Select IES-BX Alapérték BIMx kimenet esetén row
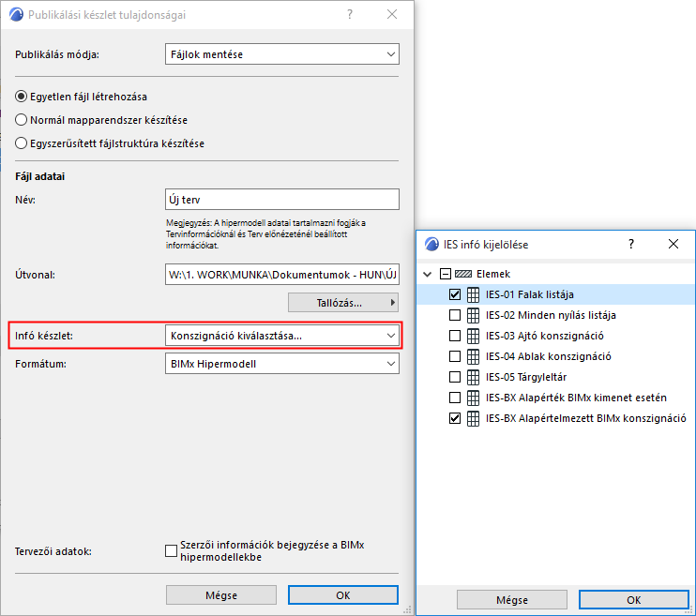This screenshot has height=616, width=696. [x=555, y=398]
